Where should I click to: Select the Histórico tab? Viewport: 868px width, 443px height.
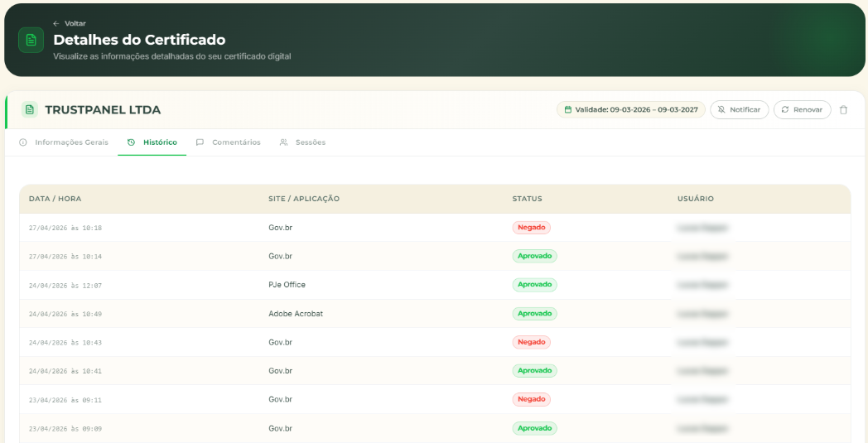(x=152, y=142)
